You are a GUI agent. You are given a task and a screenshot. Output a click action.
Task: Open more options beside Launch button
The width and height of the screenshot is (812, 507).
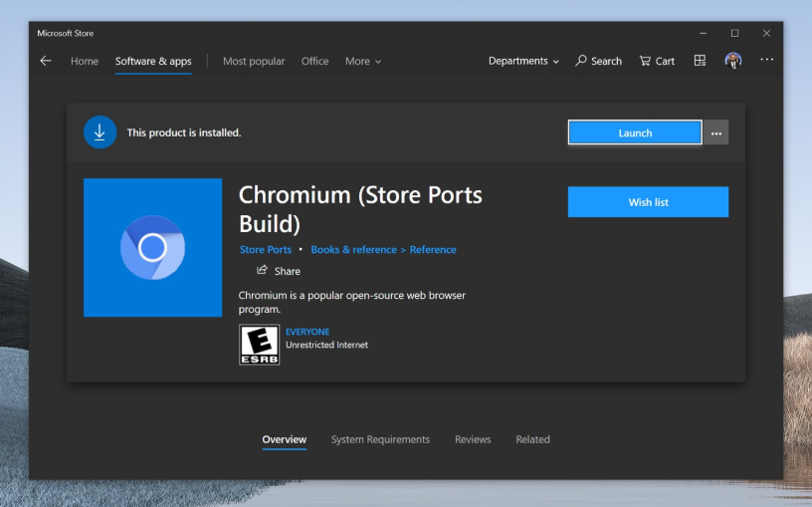pos(716,132)
